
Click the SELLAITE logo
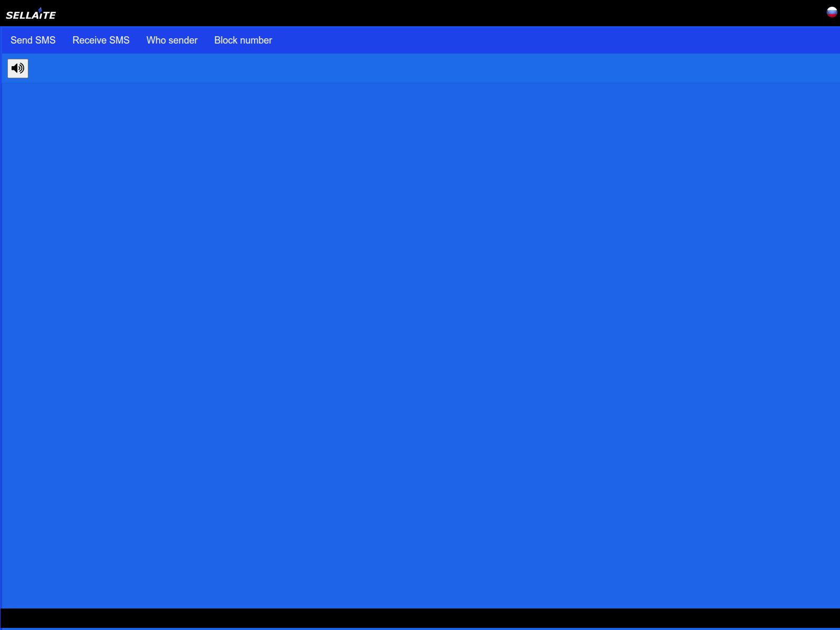31,14
